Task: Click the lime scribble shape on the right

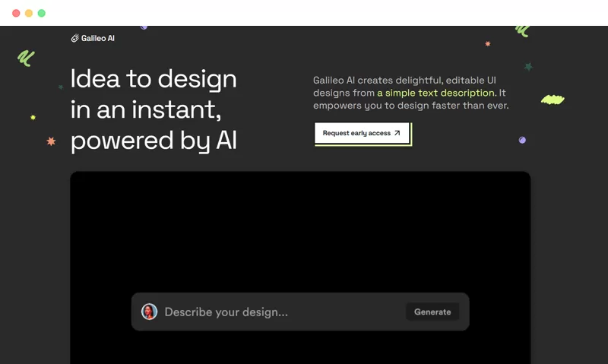Action: [x=553, y=100]
